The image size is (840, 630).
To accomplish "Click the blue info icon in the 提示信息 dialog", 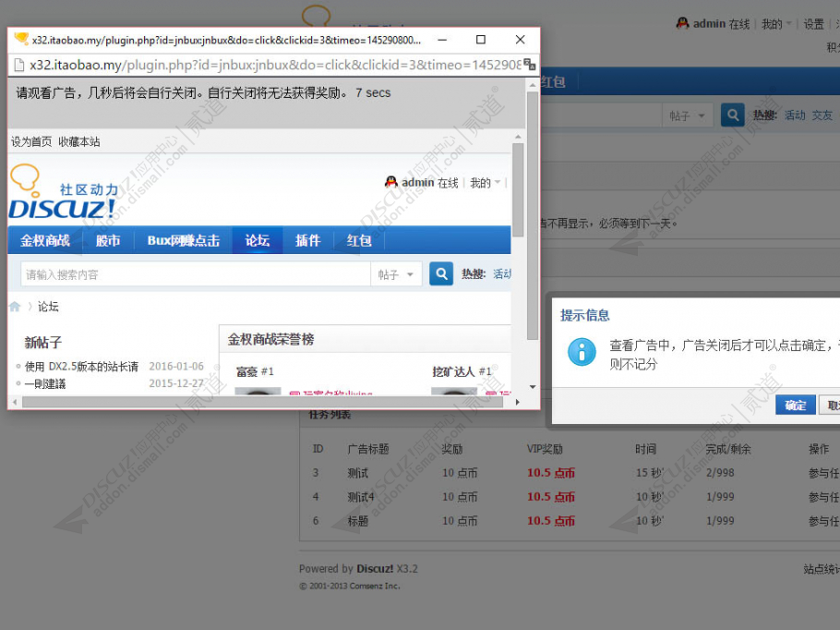I will coord(582,352).
